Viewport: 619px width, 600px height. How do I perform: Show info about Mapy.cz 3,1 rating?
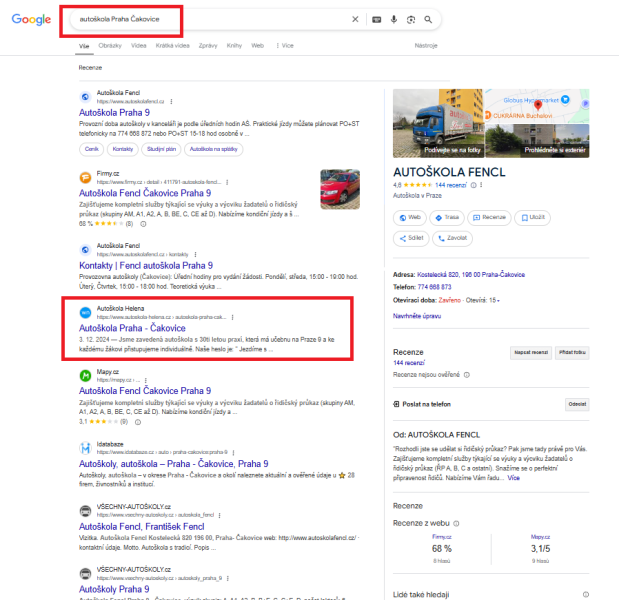pyautogui.click(x=138, y=422)
